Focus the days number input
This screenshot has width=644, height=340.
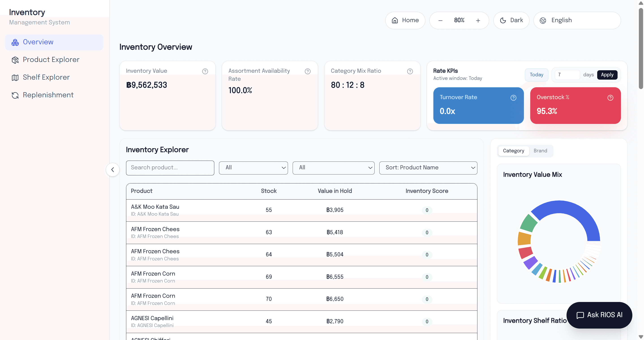pyautogui.click(x=567, y=75)
